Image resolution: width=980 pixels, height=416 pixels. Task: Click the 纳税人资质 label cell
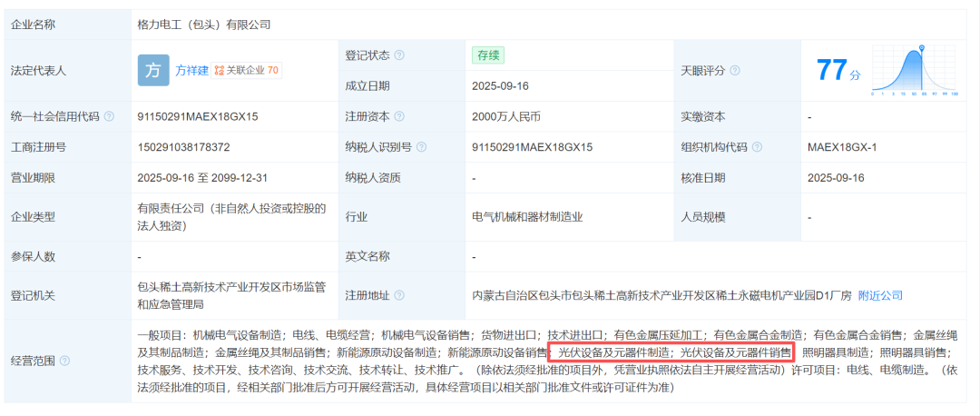pos(401,178)
